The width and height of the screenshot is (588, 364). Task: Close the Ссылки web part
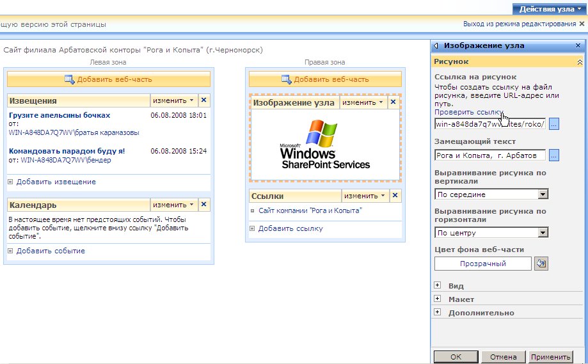click(x=395, y=195)
